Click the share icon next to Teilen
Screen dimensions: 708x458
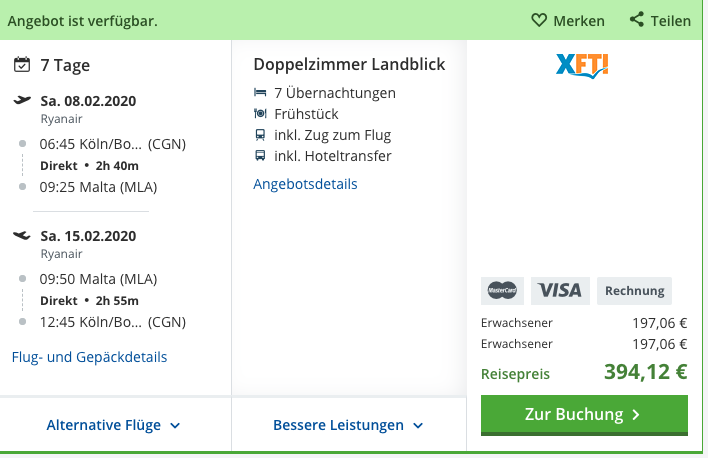pos(637,19)
